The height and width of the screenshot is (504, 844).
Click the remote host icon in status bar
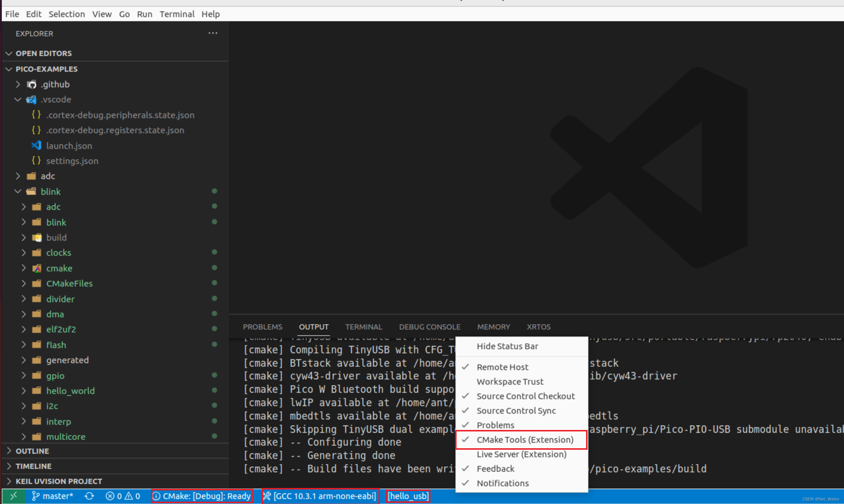coord(14,496)
